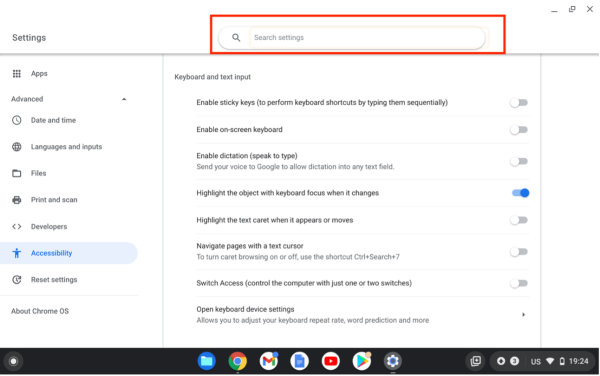The height and width of the screenshot is (376, 600).
Task: Restore down the Settings window
Action: point(572,9)
